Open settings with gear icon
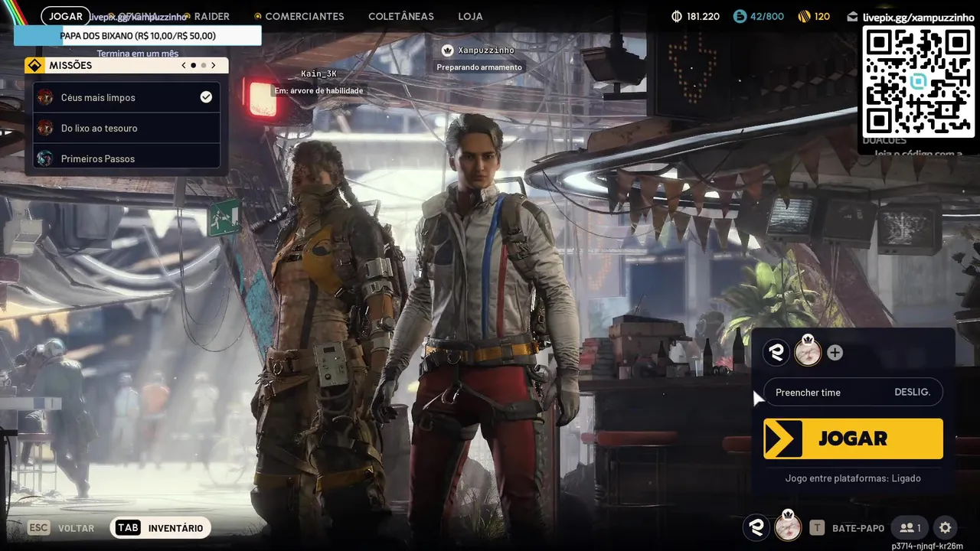Image resolution: width=980 pixels, height=551 pixels. tap(946, 527)
